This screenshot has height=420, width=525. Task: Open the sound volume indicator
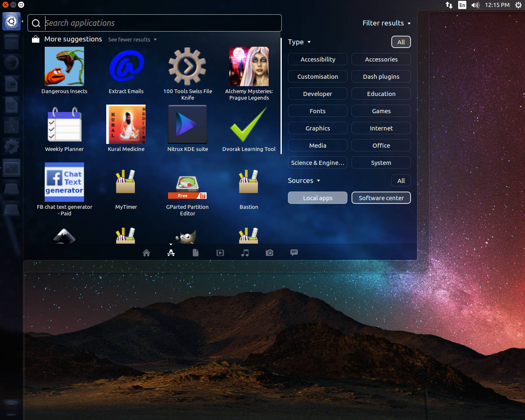click(x=475, y=5)
